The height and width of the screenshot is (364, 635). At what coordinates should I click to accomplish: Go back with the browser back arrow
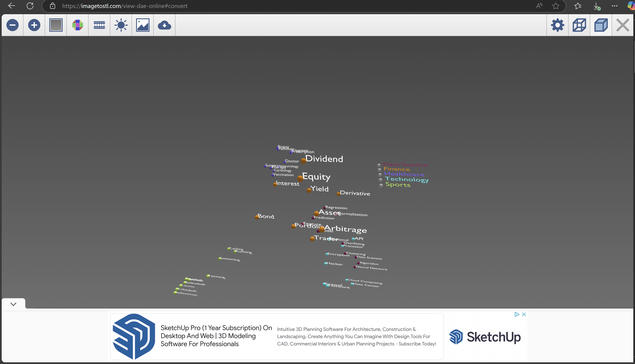point(12,6)
